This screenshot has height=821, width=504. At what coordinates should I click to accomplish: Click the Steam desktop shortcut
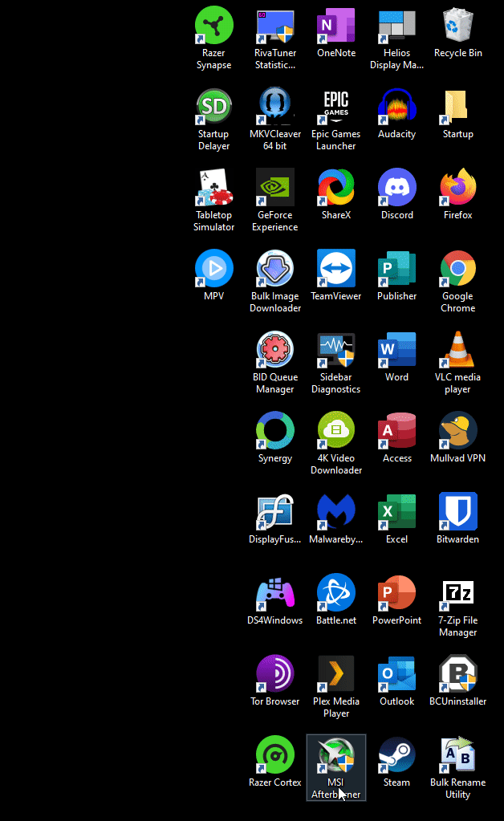coord(397,756)
